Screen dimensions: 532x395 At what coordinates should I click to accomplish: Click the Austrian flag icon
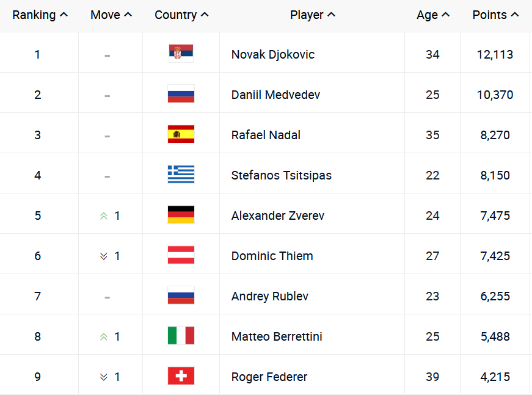tap(181, 255)
